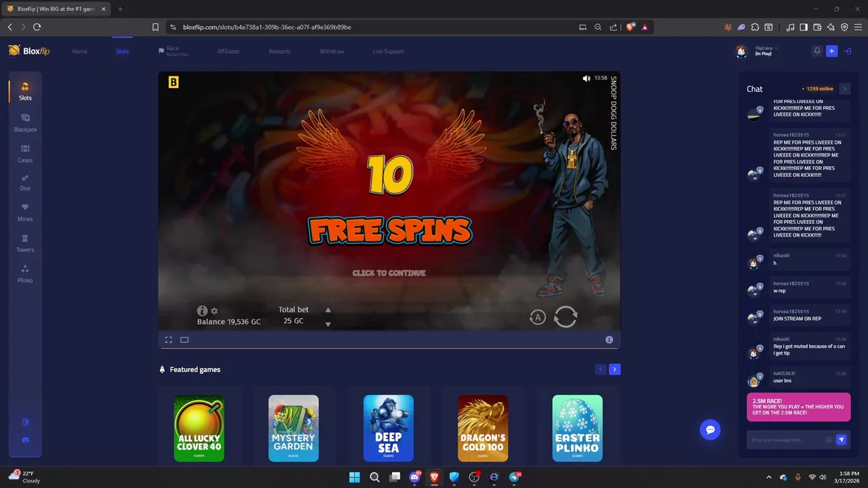Open the slot game settings gear
The height and width of the screenshot is (488, 868).
[214, 310]
